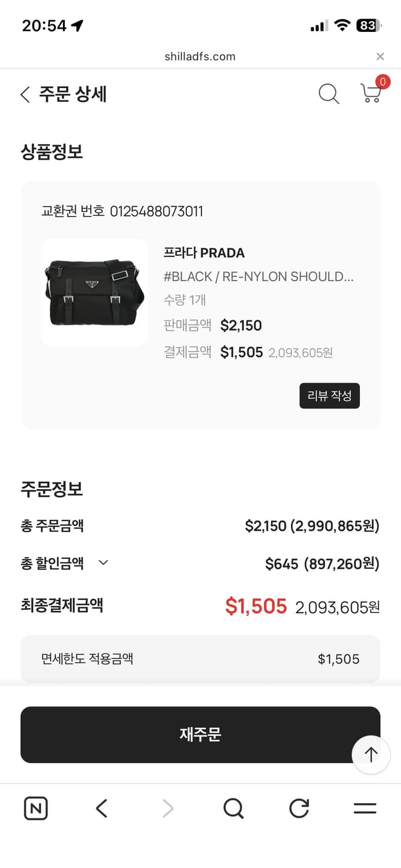Open the 프라다 PRADA brand name

click(204, 253)
